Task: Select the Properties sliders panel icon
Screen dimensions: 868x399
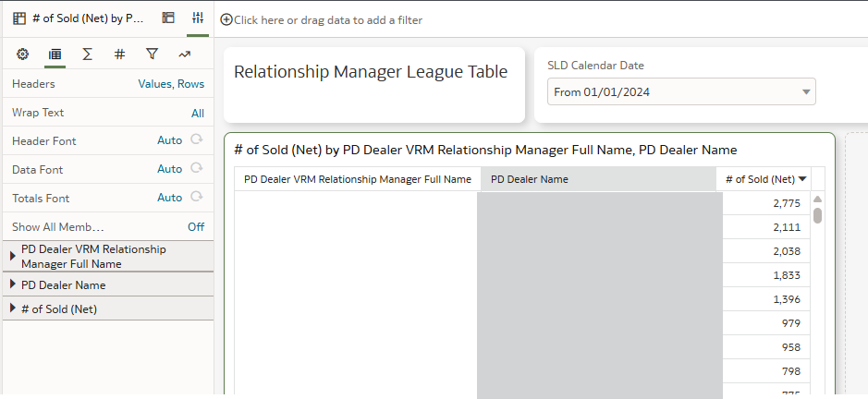Action: 198,18
